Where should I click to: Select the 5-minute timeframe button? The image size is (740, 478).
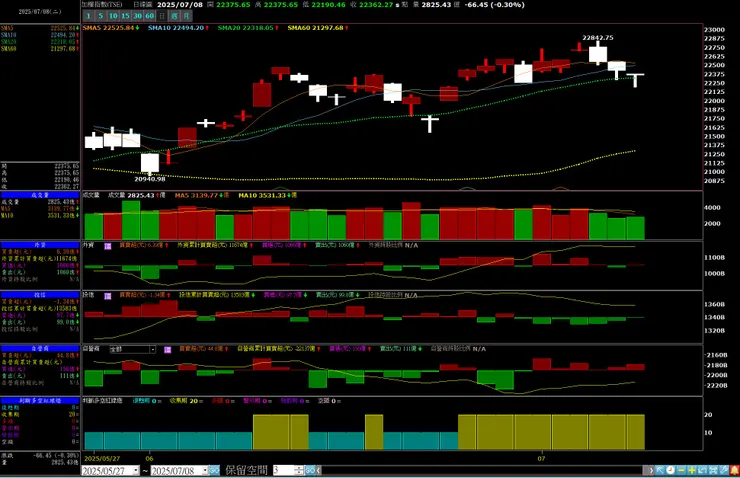101,16
